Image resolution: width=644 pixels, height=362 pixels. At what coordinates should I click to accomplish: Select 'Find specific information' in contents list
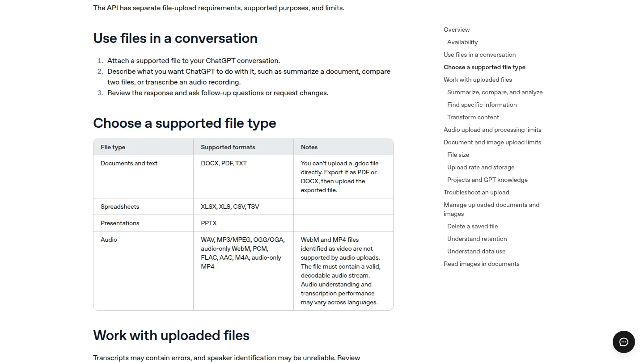(482, 105)
